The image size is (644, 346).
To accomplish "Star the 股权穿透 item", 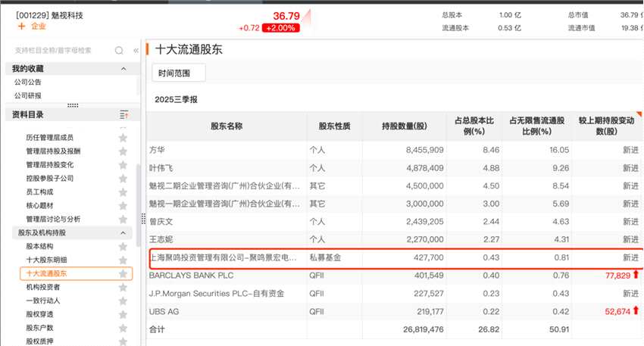I will click(123, 314).
